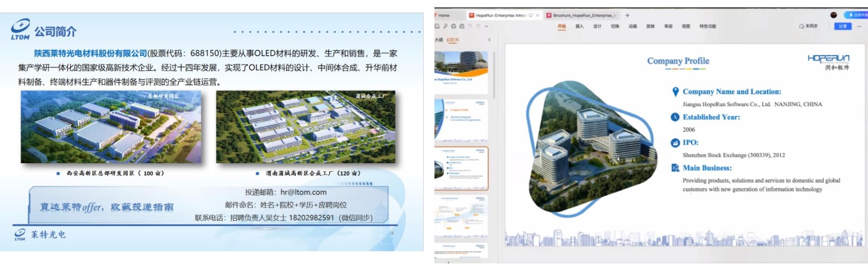868x277 pixels.
Task: Click the undo arrow icon
Action: (x=470, y=26)
